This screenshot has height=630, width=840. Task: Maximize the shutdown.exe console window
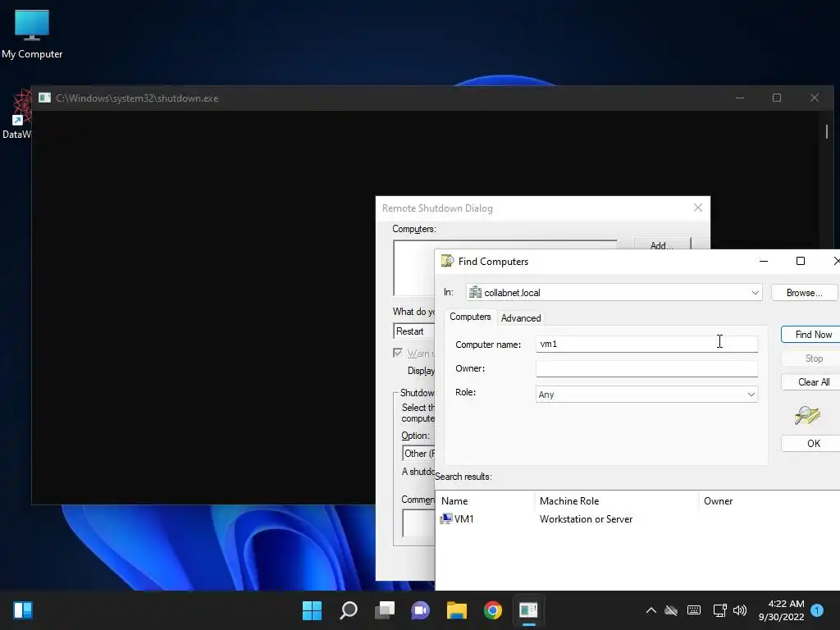click(777, 98)
